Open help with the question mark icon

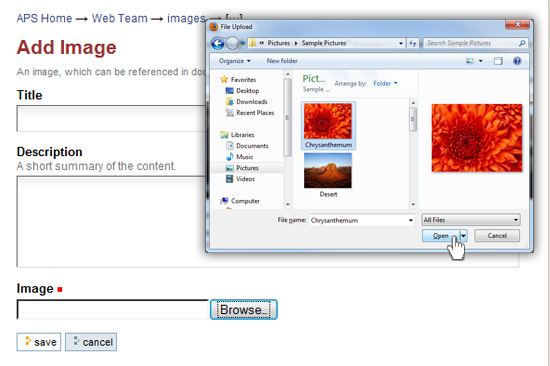517,61
